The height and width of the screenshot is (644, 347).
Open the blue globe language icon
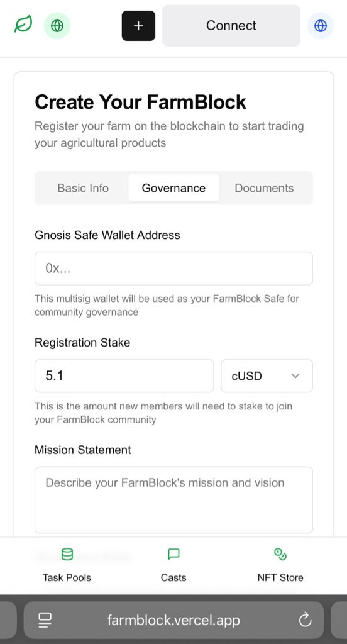pos(321,26)
